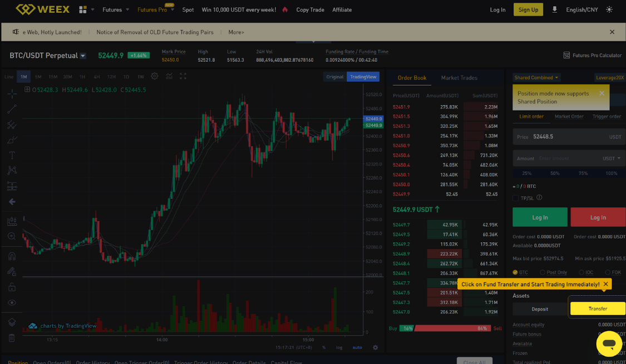Close the Position mode tooltip
The height and width of the screenshot is (364, 626).
pos(602,93)
